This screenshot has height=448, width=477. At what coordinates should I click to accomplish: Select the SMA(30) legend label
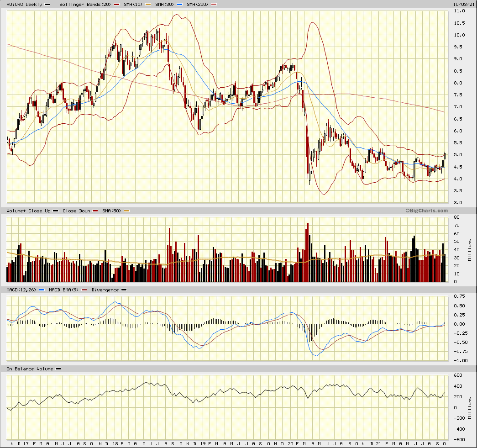click(164, 4)
